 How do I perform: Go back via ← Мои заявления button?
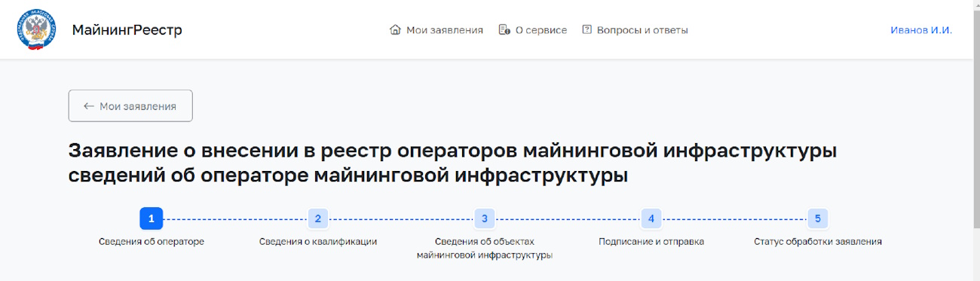[x=130, y=106]
